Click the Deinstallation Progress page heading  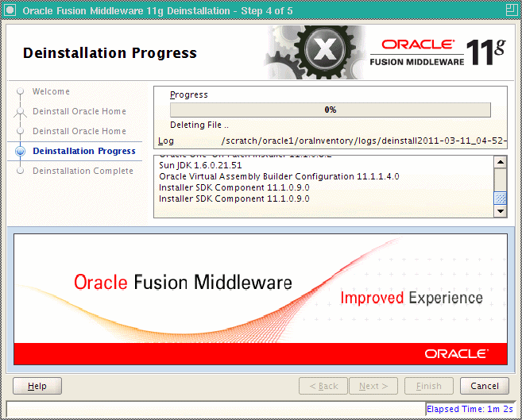pyautogui.click(x=110, y=53)
